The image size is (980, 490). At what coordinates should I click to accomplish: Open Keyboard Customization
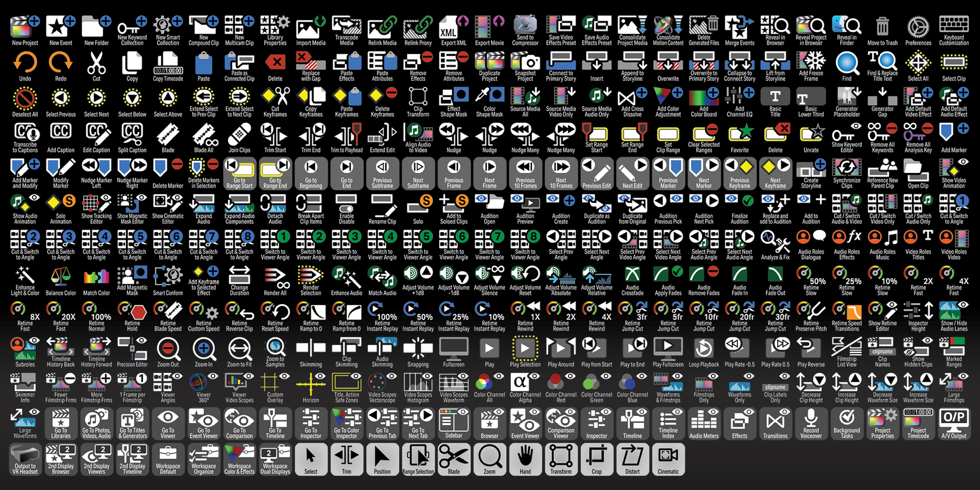pos(954,31)
